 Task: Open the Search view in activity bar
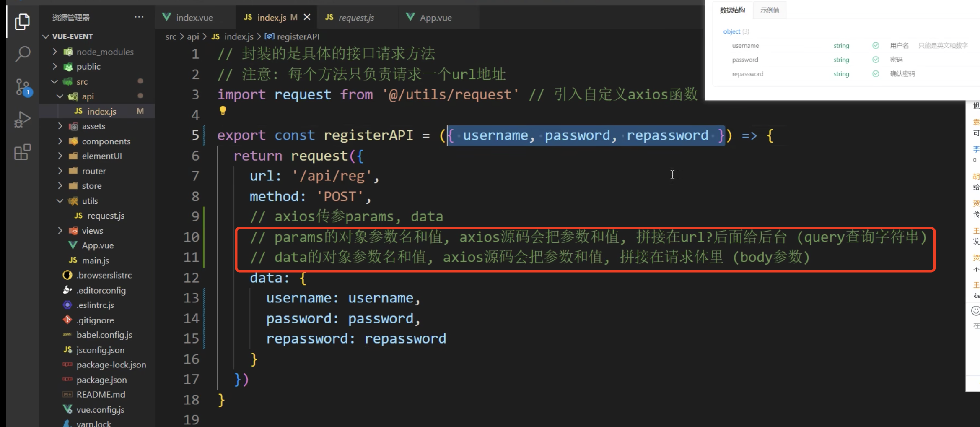coord(22,54)
